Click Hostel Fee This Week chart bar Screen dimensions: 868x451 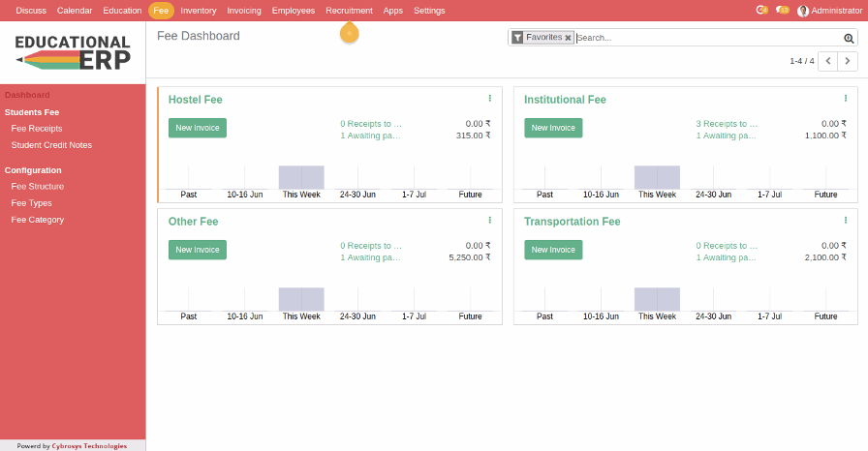coord(301,177)
